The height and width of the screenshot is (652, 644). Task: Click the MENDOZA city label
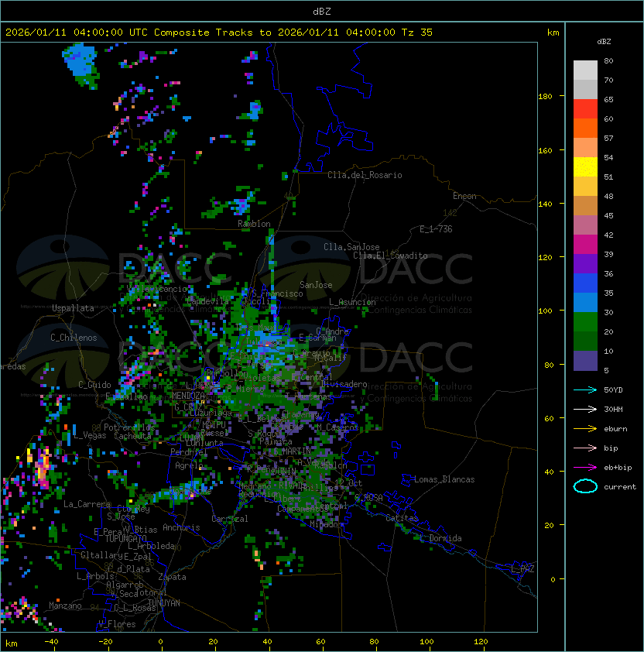click(x=188, y=396)
